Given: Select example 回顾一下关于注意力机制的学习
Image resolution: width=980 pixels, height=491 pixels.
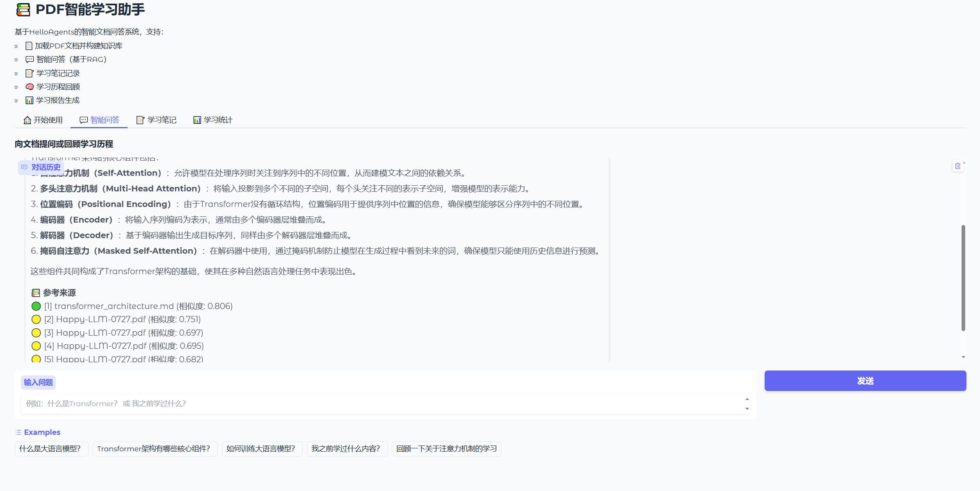Looking at the screenshot, I should (446, 449).
